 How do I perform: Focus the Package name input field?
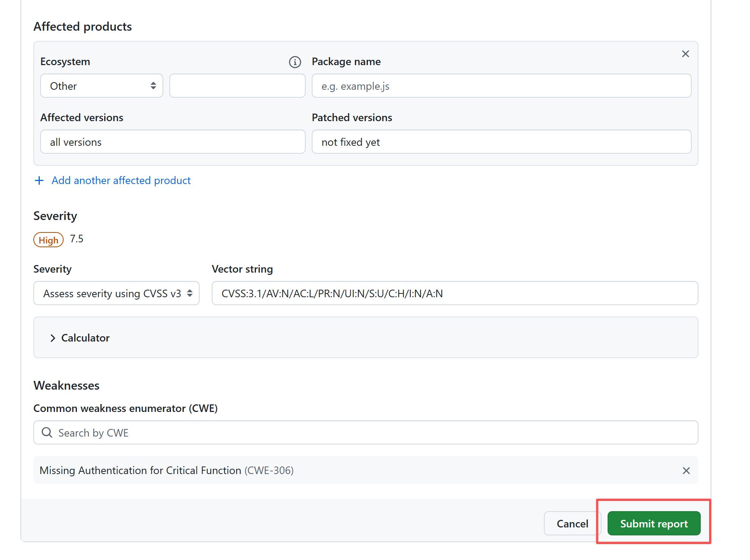pos(501,86)
